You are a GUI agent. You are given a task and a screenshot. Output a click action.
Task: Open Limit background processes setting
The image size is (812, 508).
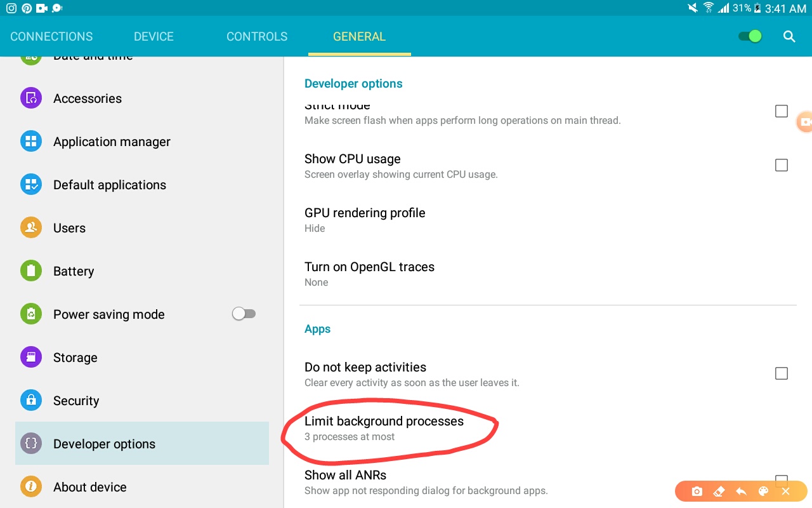[x=548, y=428]
